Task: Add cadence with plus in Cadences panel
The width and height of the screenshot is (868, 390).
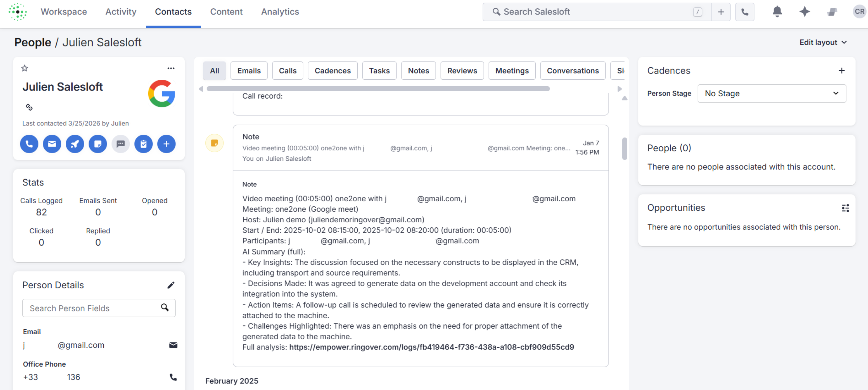Action: point(842,71)
